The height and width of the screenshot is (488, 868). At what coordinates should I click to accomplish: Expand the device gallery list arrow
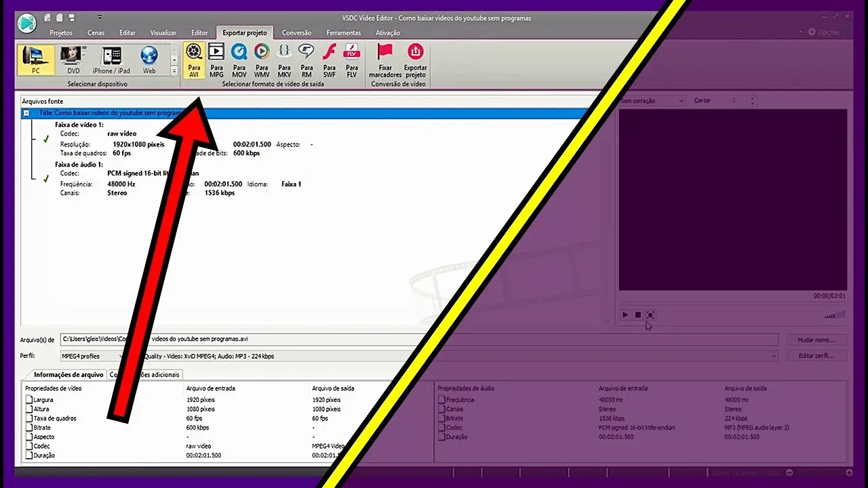click(174, 71)
